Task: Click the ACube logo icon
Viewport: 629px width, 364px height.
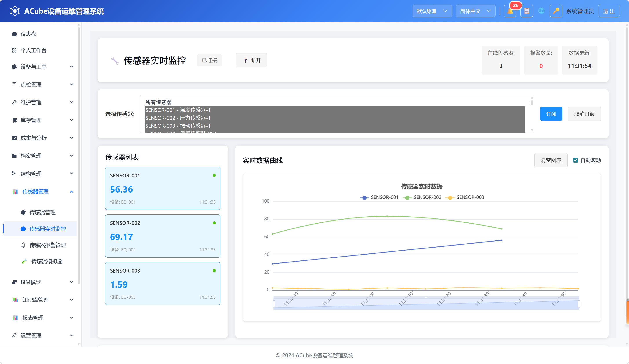Action: pos(15,11)
